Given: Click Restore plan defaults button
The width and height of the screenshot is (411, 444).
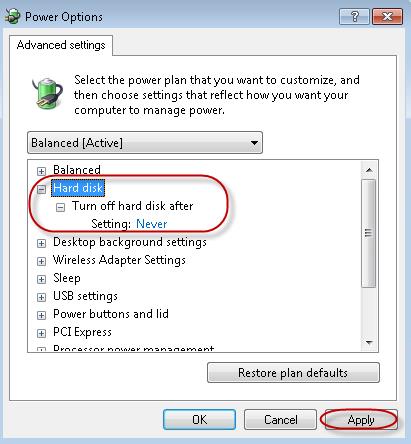Looking at the screenshot, I should coord(293,373).
